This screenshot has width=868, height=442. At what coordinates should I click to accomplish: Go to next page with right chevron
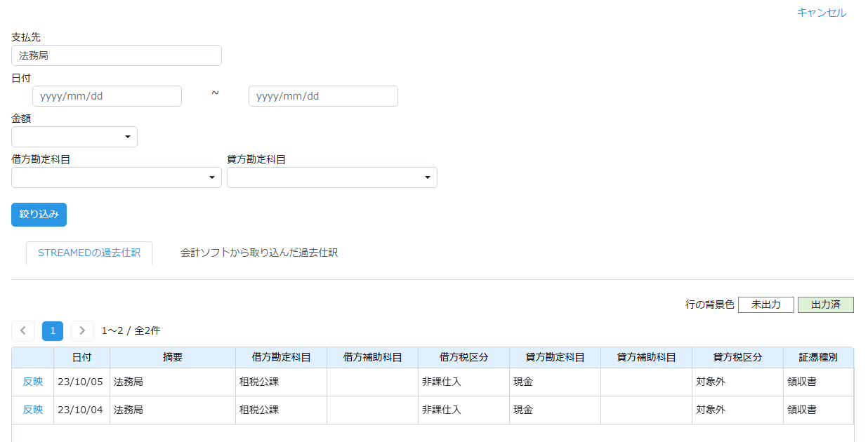click(82, 330)
